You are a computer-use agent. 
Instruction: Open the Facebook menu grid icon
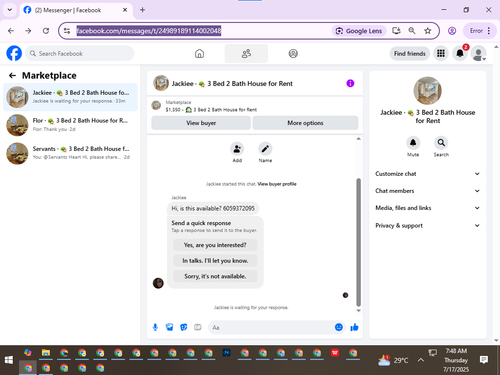pyautogui.click(x=441, y=53)
